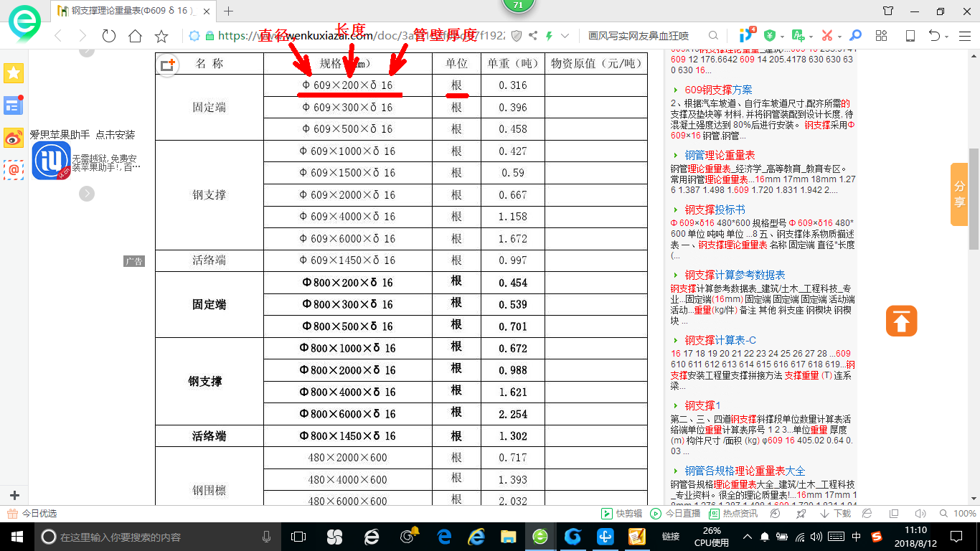The height and width of the screenshot is (551, 980).
Task: Open the mail @ sidebar icon
Action: (14, 170)
